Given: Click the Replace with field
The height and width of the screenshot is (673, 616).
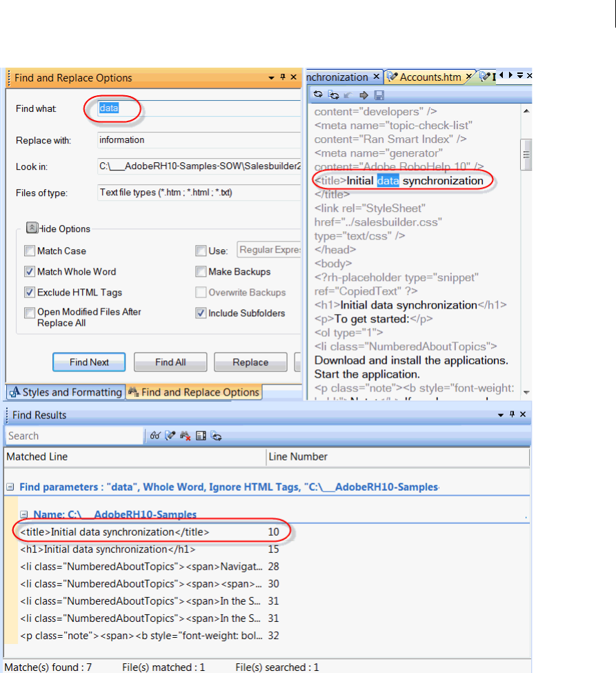Looking at the screenshot, I should click(199, 140).
